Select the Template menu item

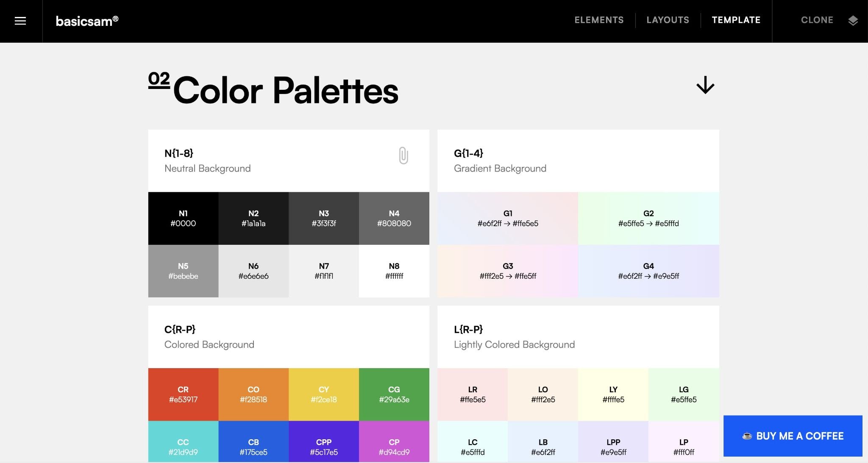[736, 20]
